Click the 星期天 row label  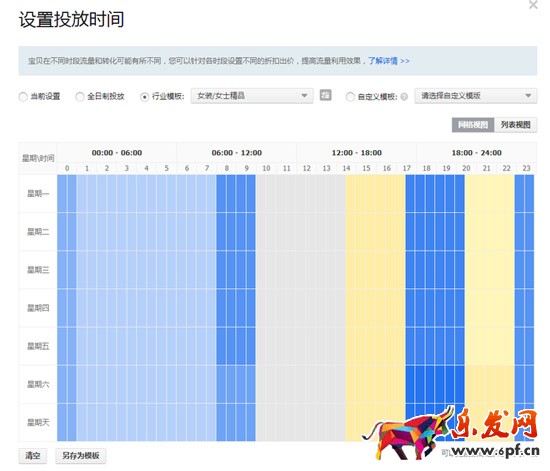click(38, 423)
